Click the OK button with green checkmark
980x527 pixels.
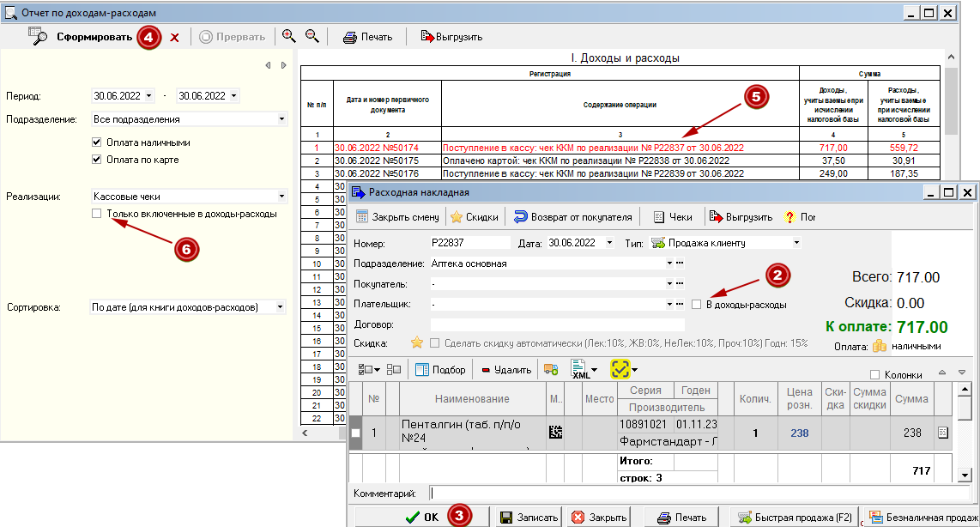click(421, 517)
